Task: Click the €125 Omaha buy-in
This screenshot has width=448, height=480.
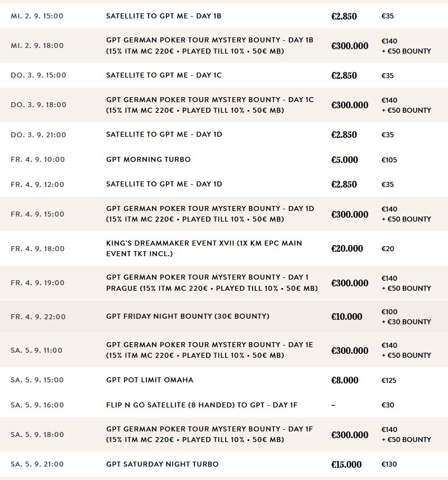Action: pyautogui.click(x=389, y=380)
